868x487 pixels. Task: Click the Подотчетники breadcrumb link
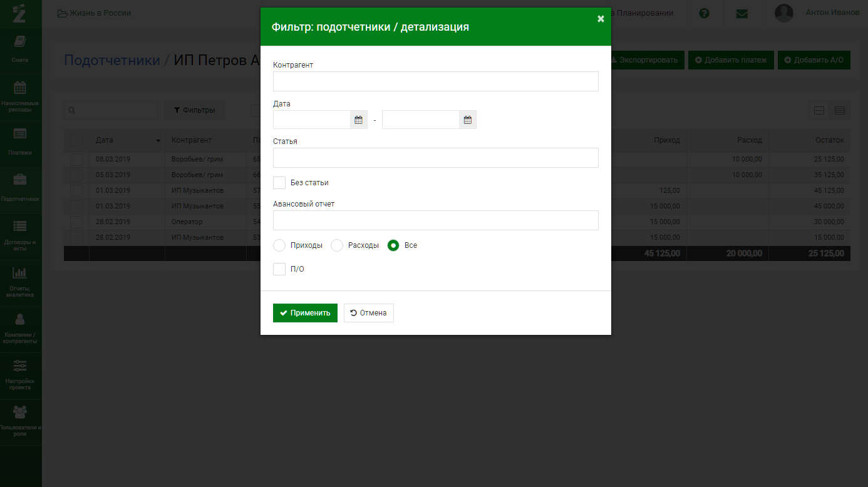pos(112,60)
